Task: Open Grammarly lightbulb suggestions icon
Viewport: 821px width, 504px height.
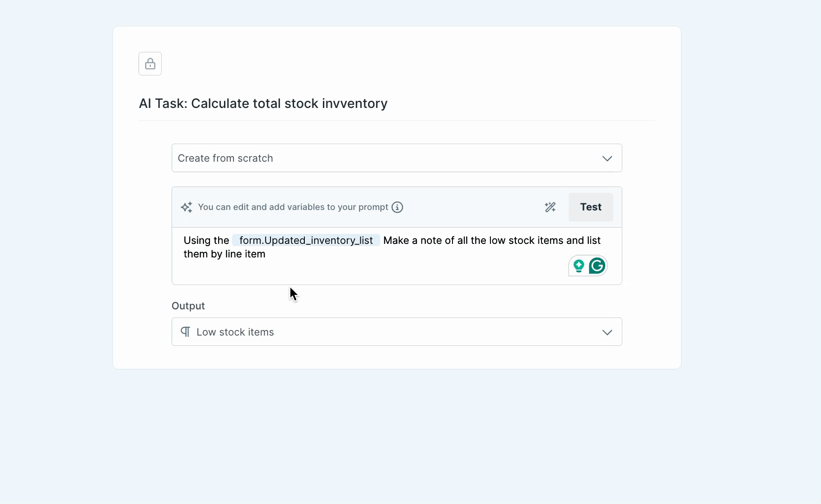Action: [x=578, y=266]
